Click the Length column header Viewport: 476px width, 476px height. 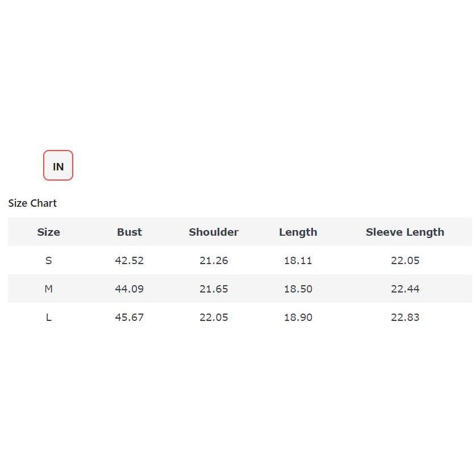point(298,232)
